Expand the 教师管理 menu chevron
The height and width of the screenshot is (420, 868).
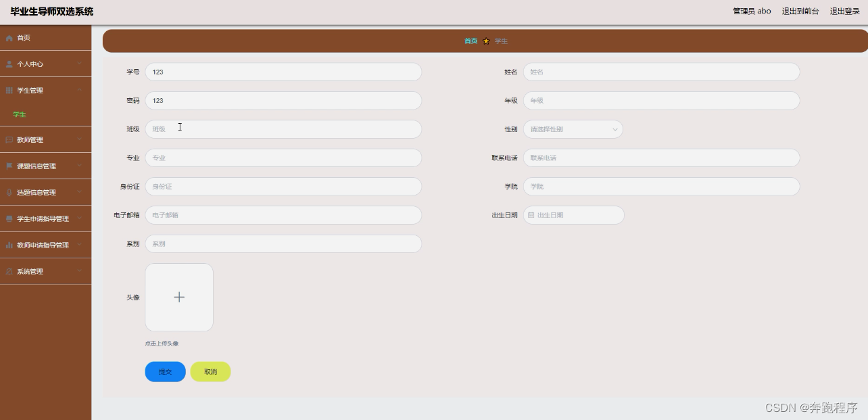tap(79, 140)
